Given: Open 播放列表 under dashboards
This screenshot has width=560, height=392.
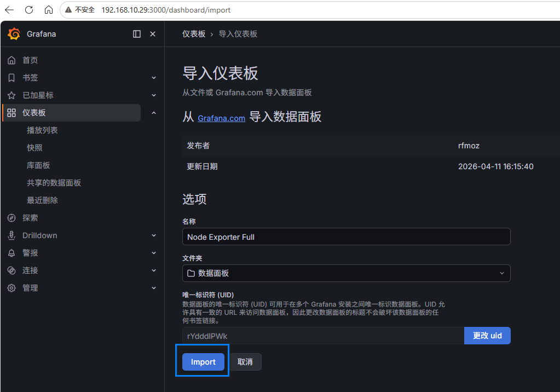Looking at the screenshot, I should pos(42,130).
